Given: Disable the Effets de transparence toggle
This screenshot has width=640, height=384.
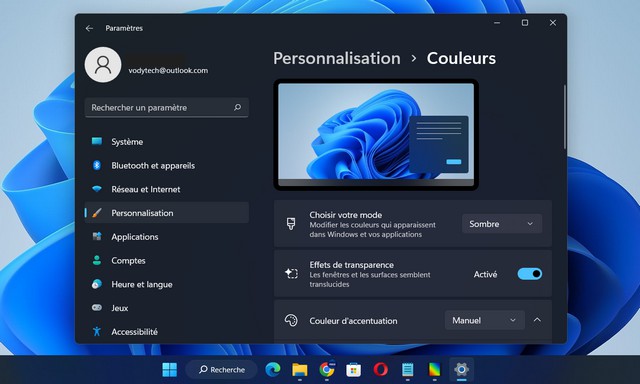Looking at the screenshot, I should pos(529,274).
